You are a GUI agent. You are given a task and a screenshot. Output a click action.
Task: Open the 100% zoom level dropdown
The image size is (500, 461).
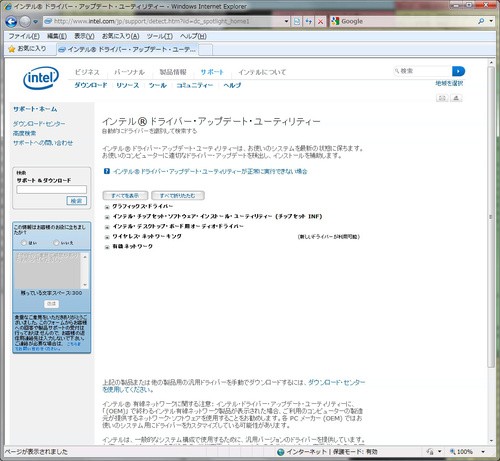pos(483,452)
